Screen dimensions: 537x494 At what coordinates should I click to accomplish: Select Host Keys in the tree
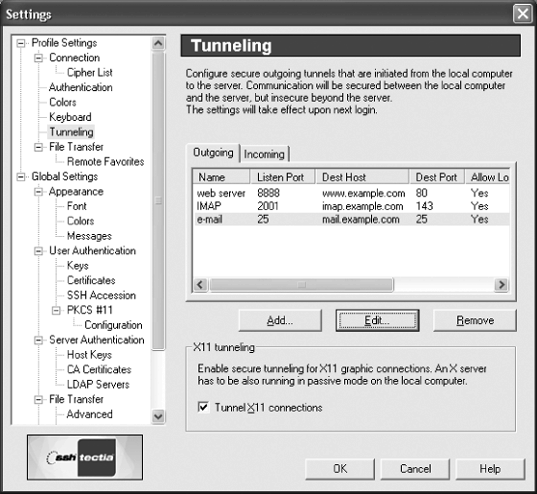click(89, 355)
